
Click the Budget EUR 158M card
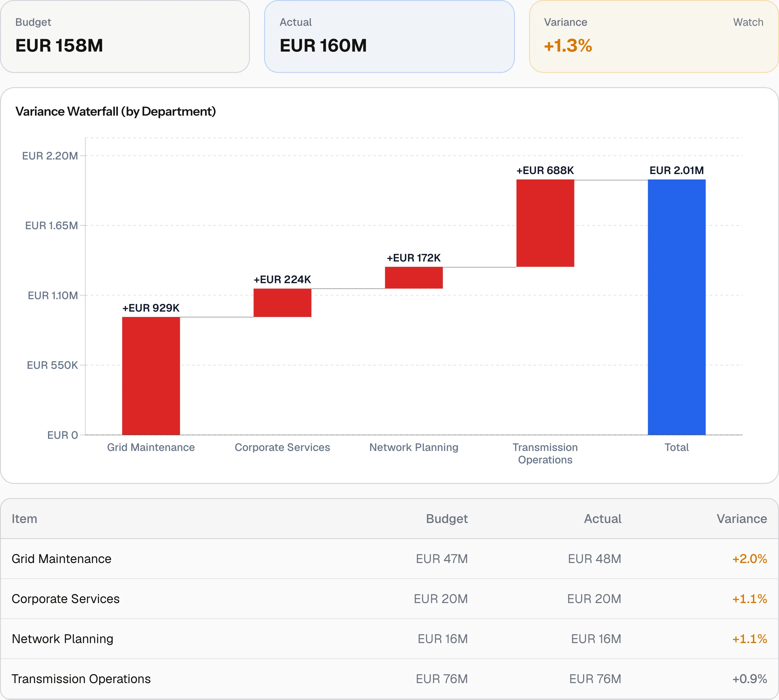pyautogui.click(x=125, y=36)
